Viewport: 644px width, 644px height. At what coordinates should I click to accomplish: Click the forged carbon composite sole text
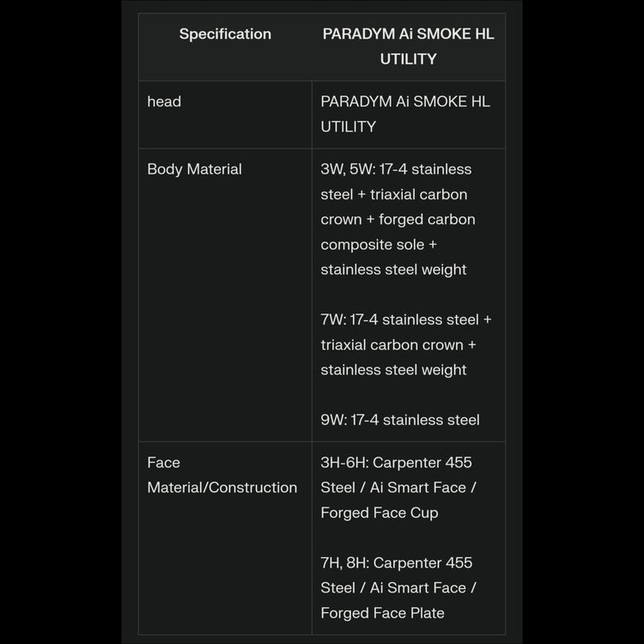(x=398, y=232)
